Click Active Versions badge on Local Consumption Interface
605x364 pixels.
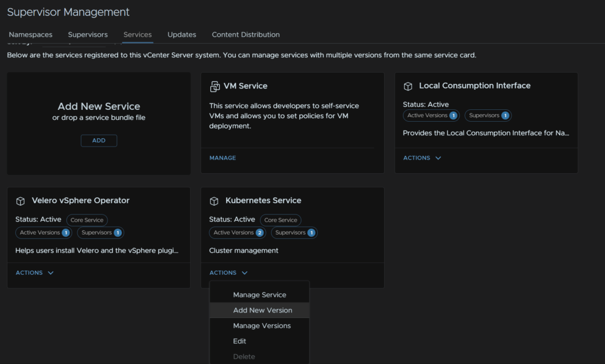(431, 115)
